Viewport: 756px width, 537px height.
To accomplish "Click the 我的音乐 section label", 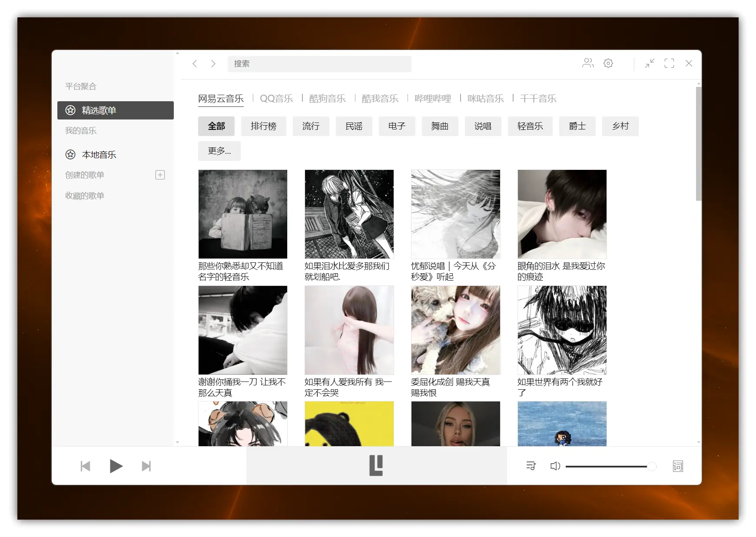I will pyautogui.click(x=81, y=130).
